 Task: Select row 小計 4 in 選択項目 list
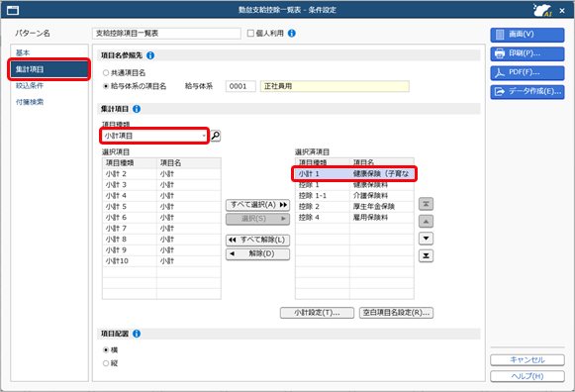click(161, 196)
